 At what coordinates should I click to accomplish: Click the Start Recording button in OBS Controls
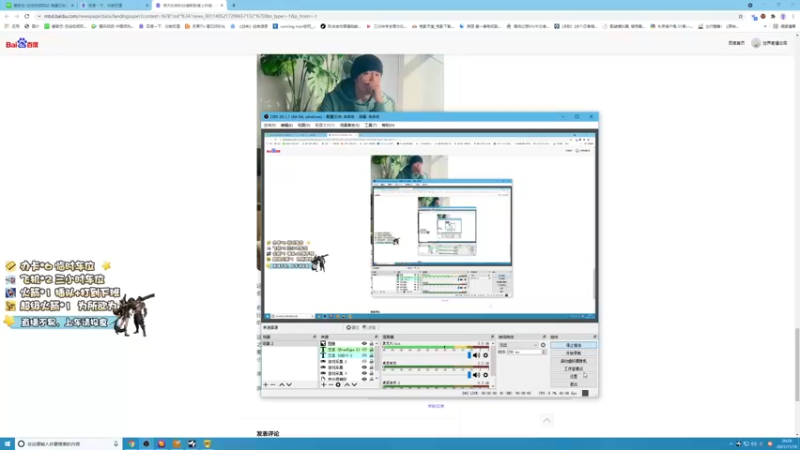pyautogui.click(x=573, y=353)
